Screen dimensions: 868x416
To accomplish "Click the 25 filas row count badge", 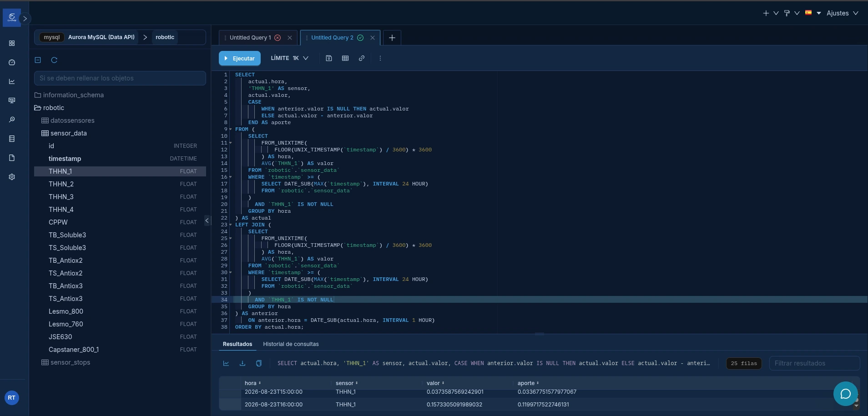I will pos(744,363).
